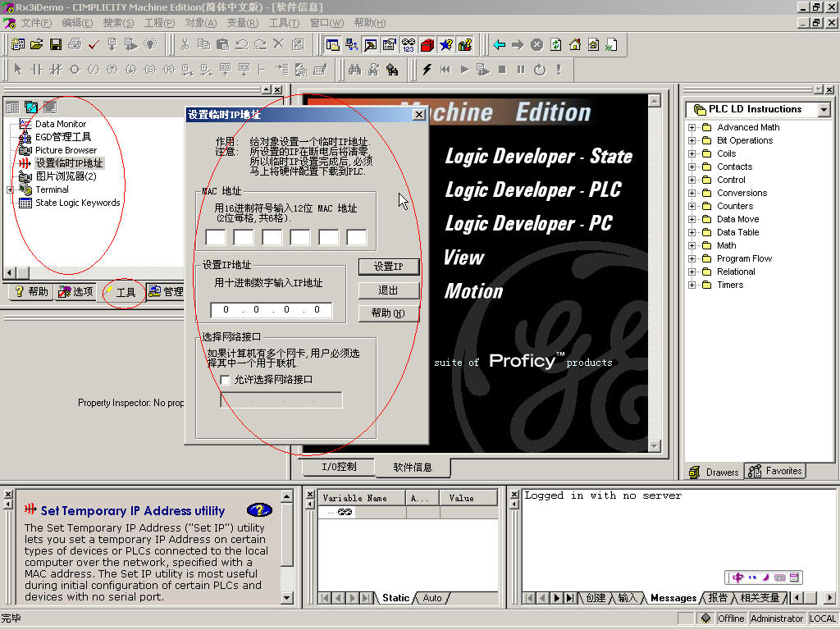Expand the Contacts folder
840x630 pixels.
(x=692, y=167)
